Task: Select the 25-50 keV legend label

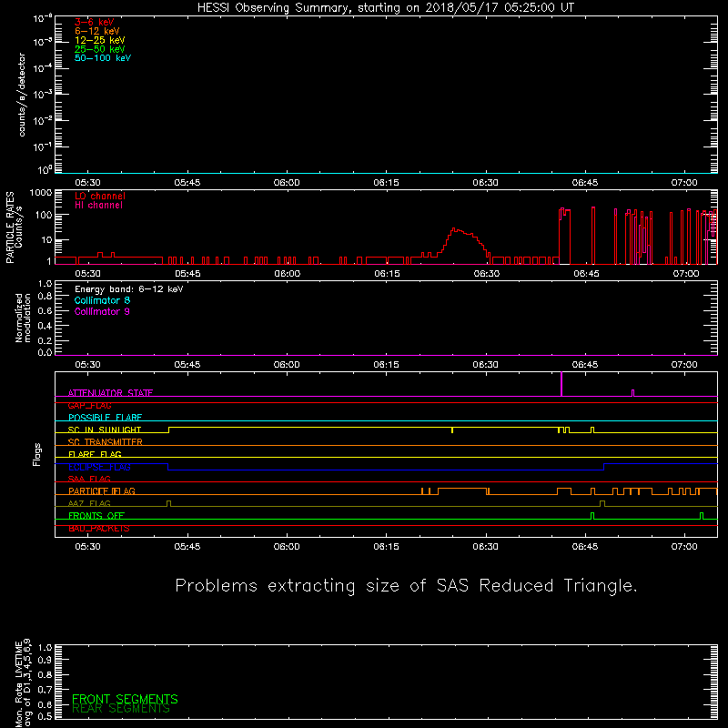Action: click(100, 49)
